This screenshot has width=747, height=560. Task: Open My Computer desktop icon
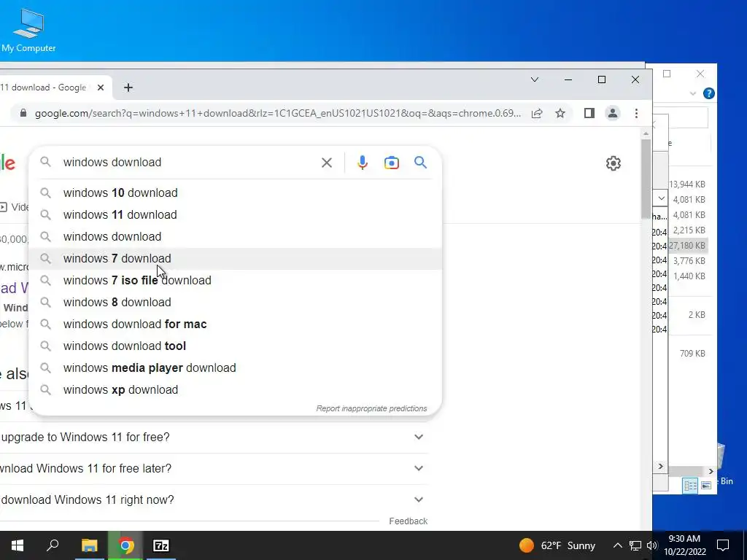click(28, 29)
